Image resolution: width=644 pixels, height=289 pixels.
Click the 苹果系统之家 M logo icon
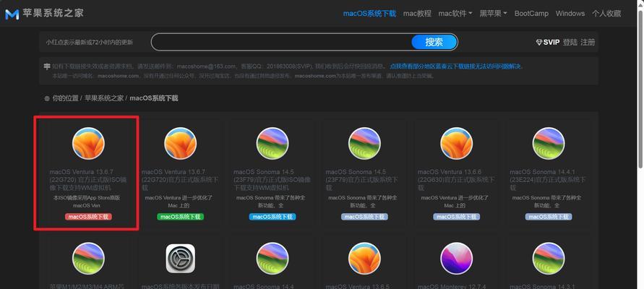12,14
